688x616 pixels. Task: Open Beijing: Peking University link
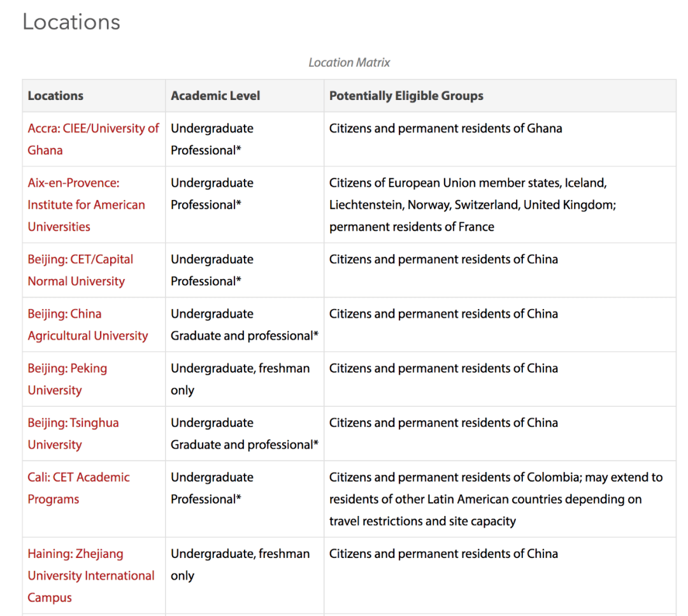(67, 379)
